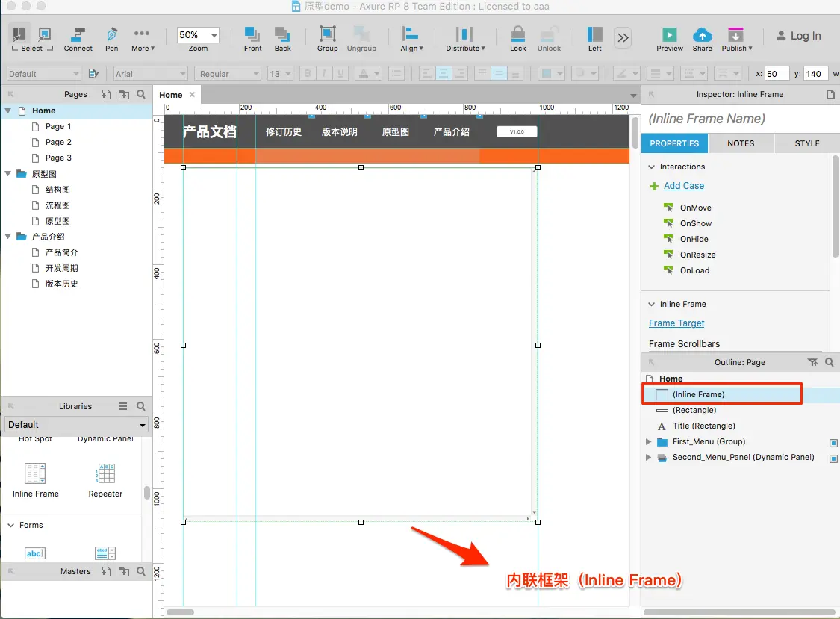Image resolution: width=840 pixels, height=619 pixels.
Task: Toggle bold text formatting
Action: click(308, 73)
